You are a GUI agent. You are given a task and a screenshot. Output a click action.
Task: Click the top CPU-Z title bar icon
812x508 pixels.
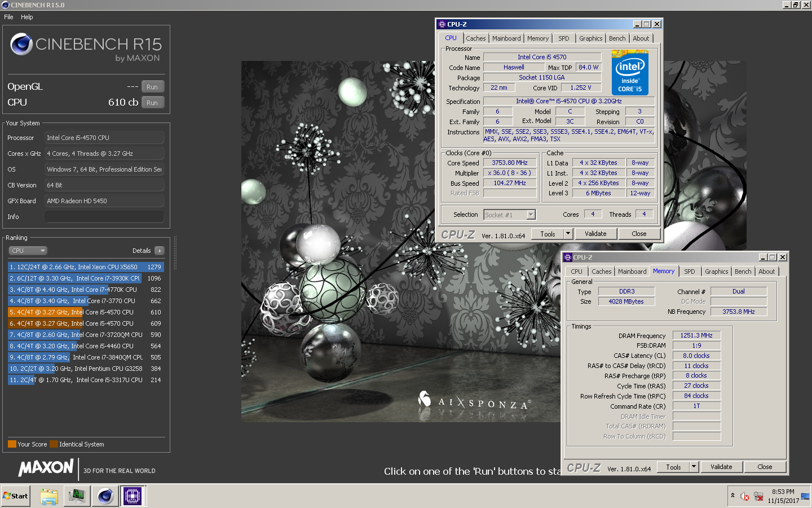coord(442,24)
